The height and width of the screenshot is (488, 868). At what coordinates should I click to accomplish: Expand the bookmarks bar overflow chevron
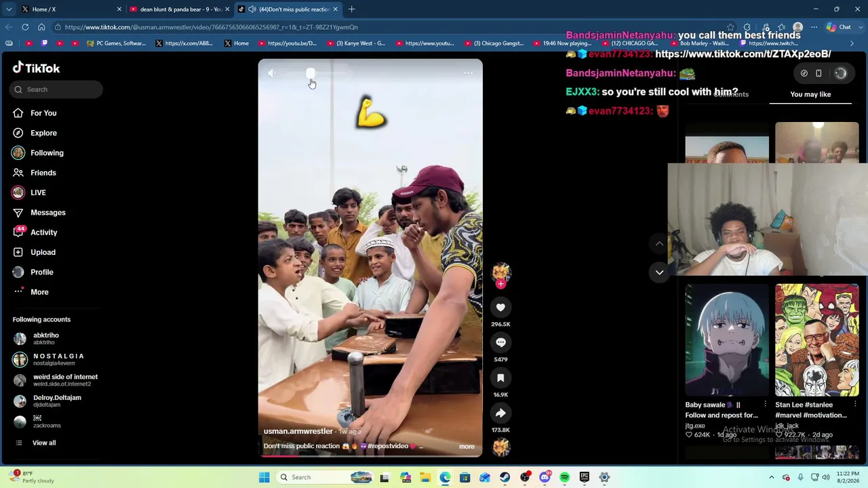point(852,43)
